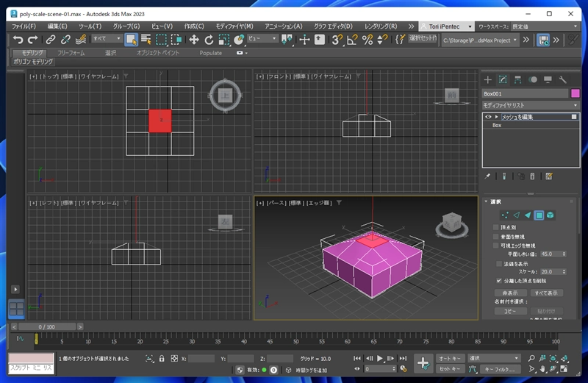Open the 編集(E) menu

57,26
